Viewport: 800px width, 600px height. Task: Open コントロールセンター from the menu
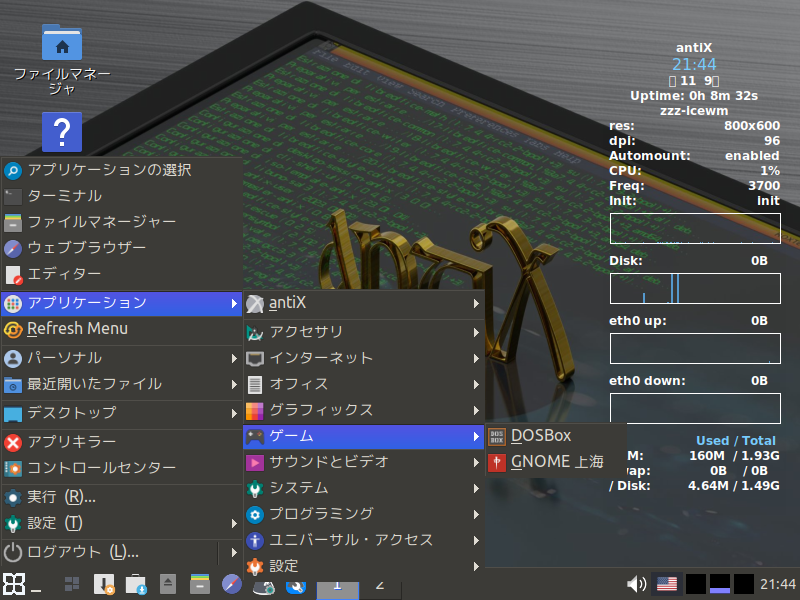click(x=121, y=468)
